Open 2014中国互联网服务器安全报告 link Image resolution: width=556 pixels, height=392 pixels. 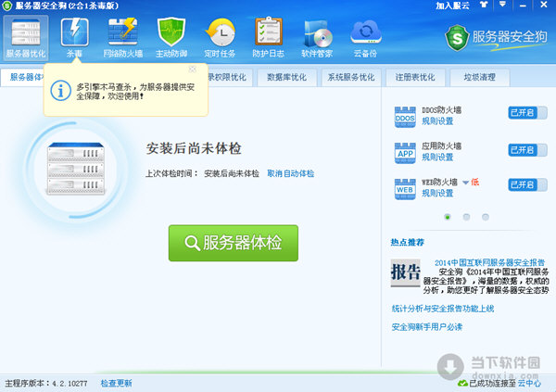(489, 262)
